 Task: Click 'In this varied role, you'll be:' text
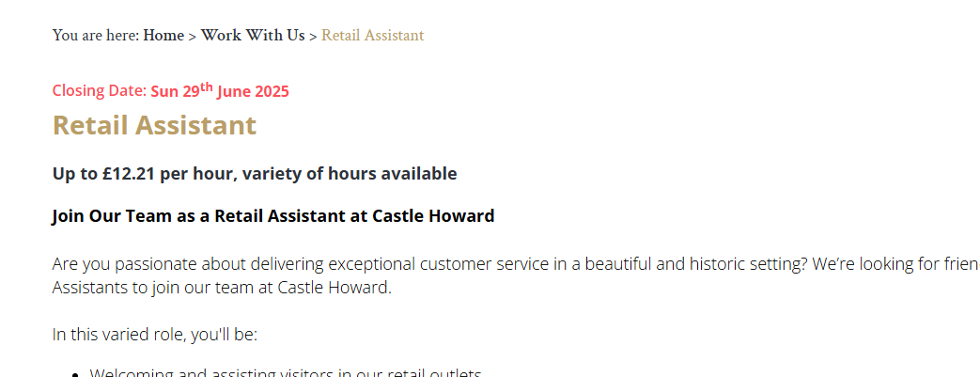click(155, 335)
